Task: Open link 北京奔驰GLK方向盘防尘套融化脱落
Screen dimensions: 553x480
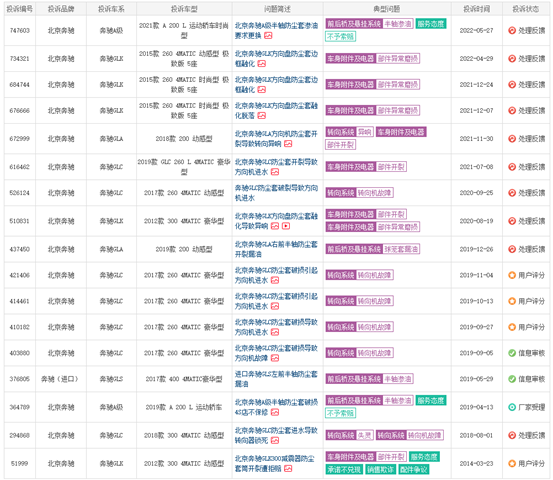Action: point(276,111)
